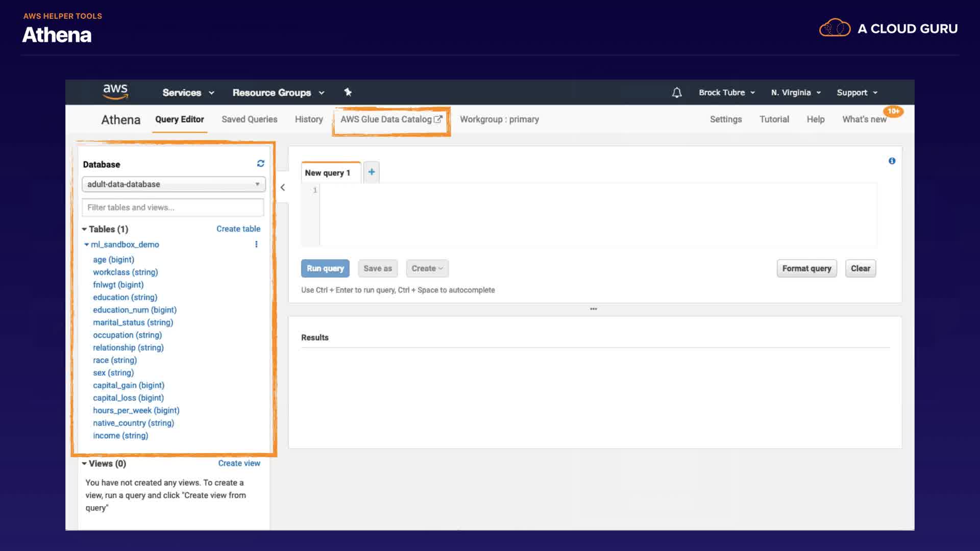Image resolution: width=980 pixels, height=551 pixels.
Task: Click the Create table link
Action: [238, 229]
